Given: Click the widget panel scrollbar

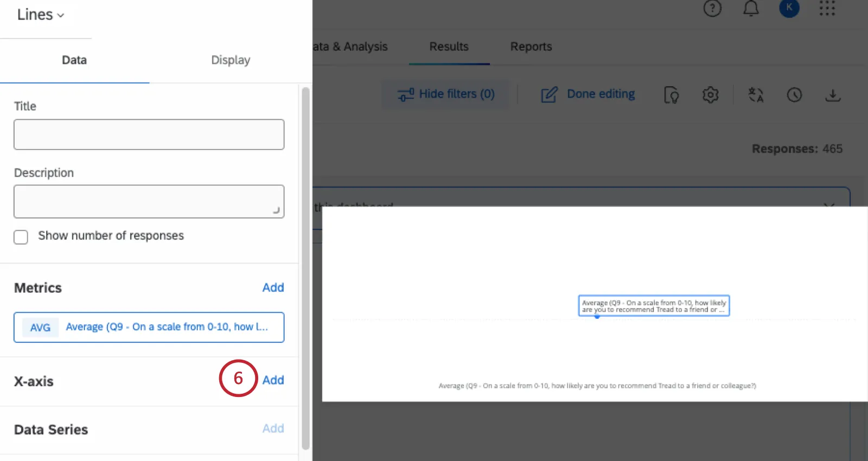Looking at the screenshot, I should 305,268.
